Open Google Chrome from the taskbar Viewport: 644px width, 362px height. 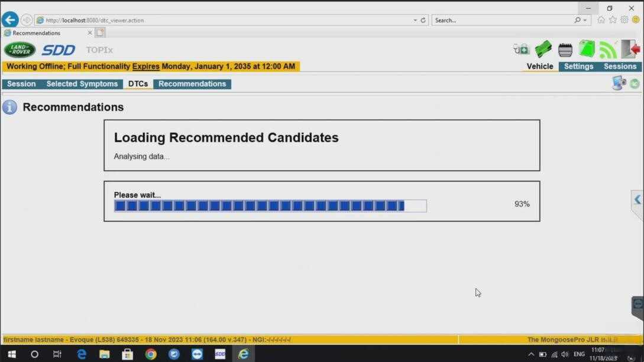(x=151, y=354)
